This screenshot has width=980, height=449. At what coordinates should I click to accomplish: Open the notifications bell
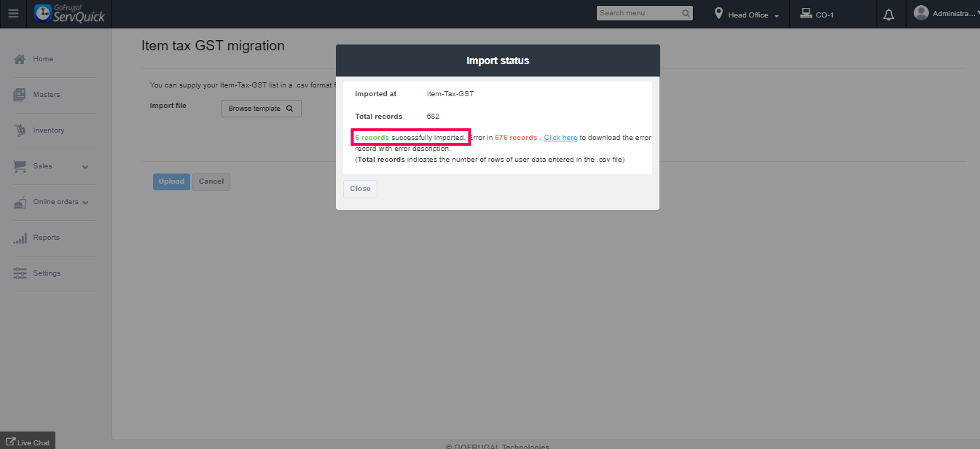coord(889,15)
